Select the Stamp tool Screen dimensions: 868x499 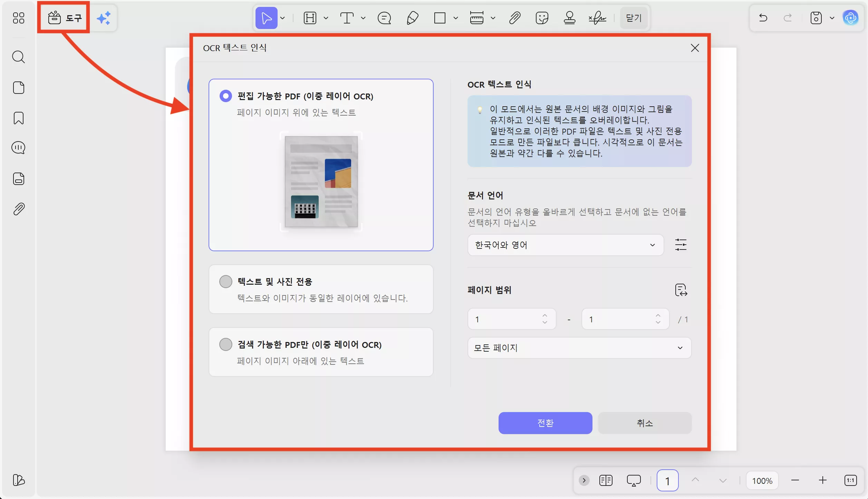point(569,18)
